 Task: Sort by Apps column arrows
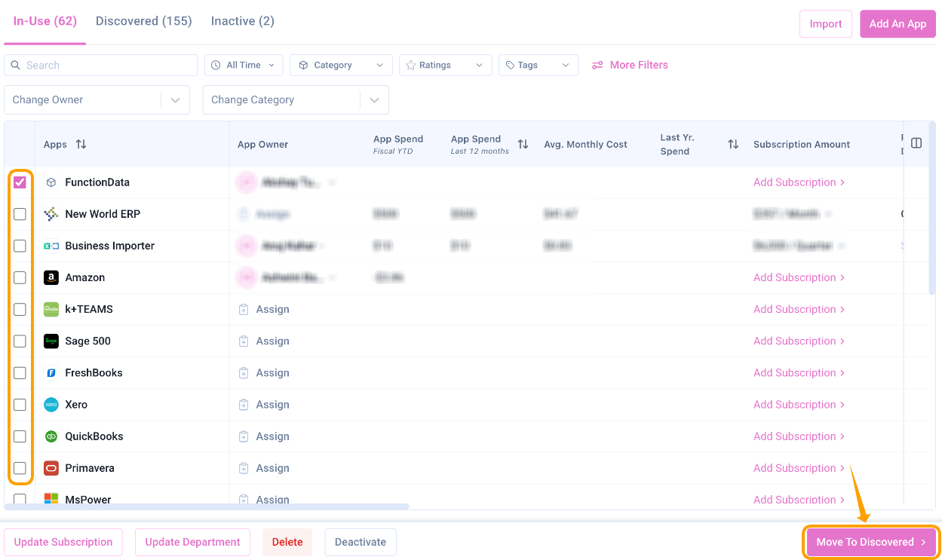[x=81, y=144]
